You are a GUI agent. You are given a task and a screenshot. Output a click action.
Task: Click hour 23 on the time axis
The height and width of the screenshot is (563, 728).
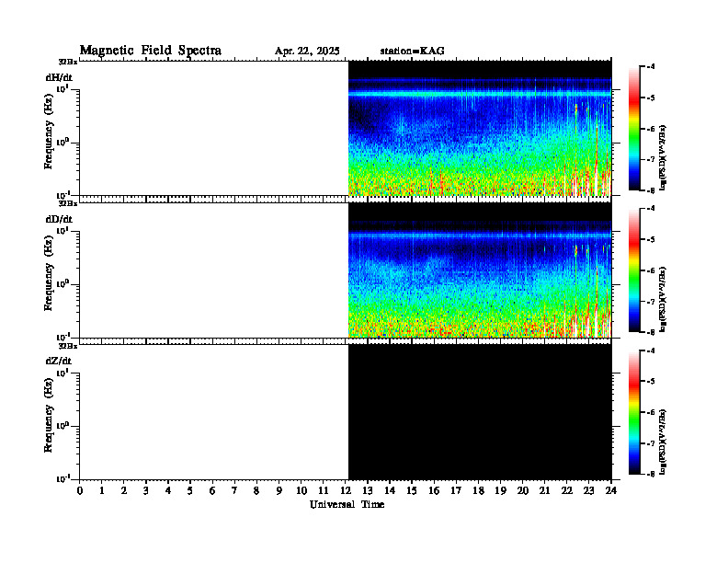[589, 491]
